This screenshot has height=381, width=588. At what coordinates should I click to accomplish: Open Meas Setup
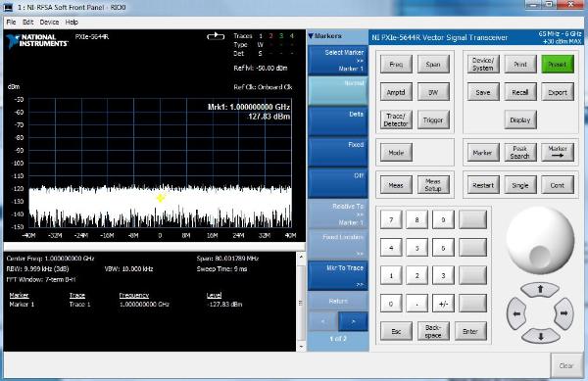point(433,185)
